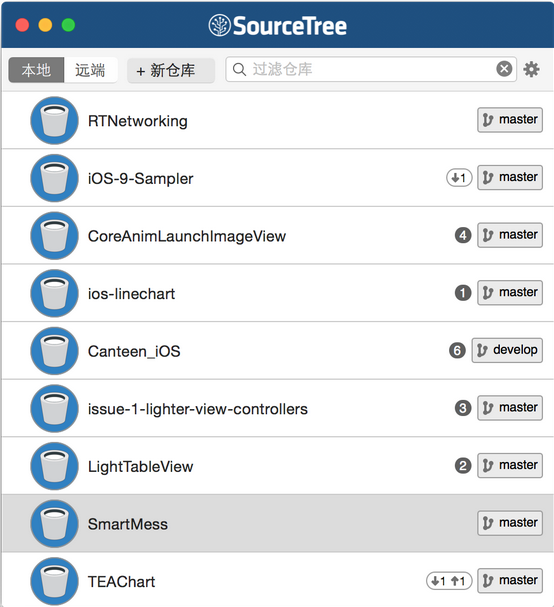Select the LightTableView repository name
The image size is (554, 607).
[141, 466]
